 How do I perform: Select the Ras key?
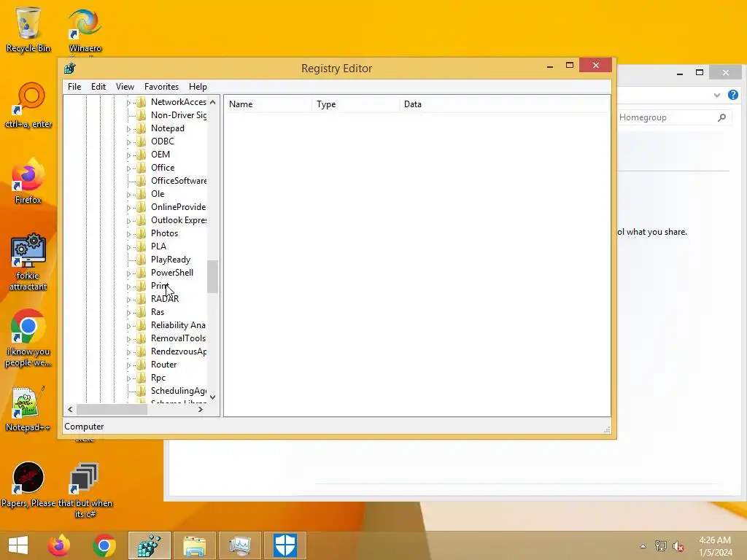[158, 312]
